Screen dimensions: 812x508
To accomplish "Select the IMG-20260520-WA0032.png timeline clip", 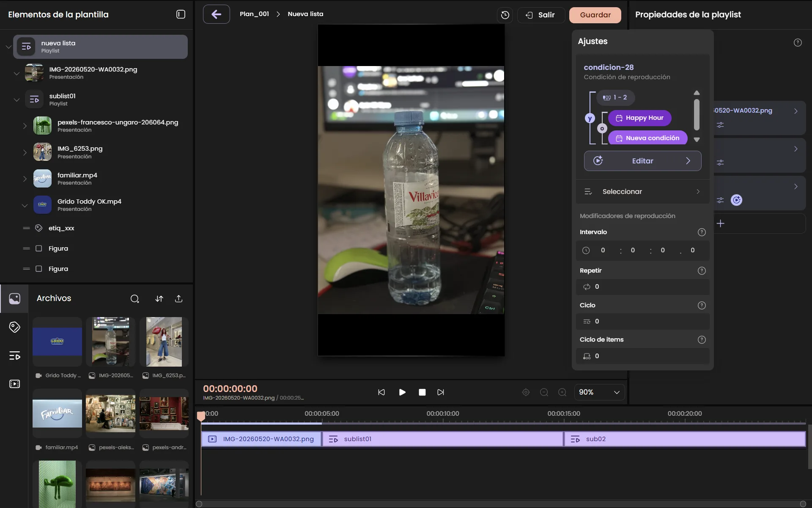I will pyautogui.click(x=261, y=439).
